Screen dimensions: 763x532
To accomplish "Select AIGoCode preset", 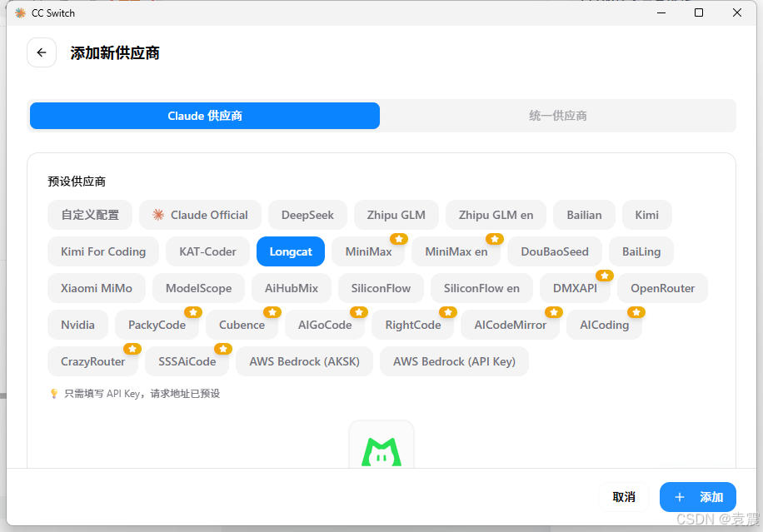I will point(325,325).
